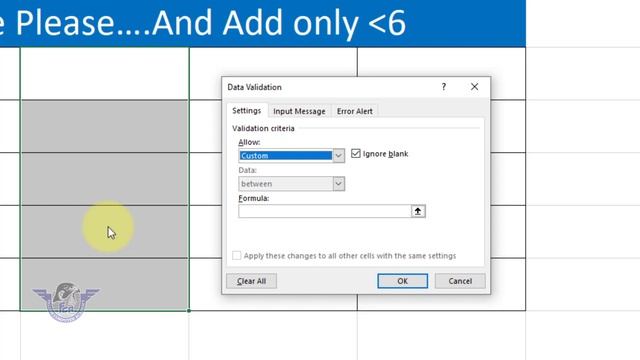The width and height of the screenshot is (640, 360).
Task: Open the Error Alert tab
Action: tap(355, 111)
